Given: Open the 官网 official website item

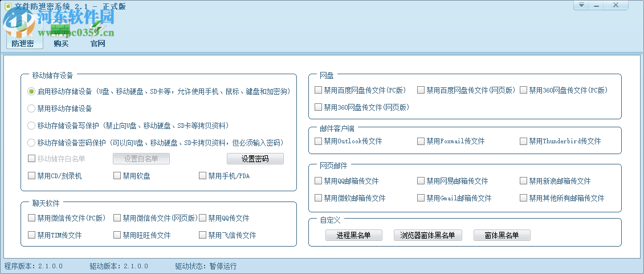Looking at the screenshot, I should [98, 34].
